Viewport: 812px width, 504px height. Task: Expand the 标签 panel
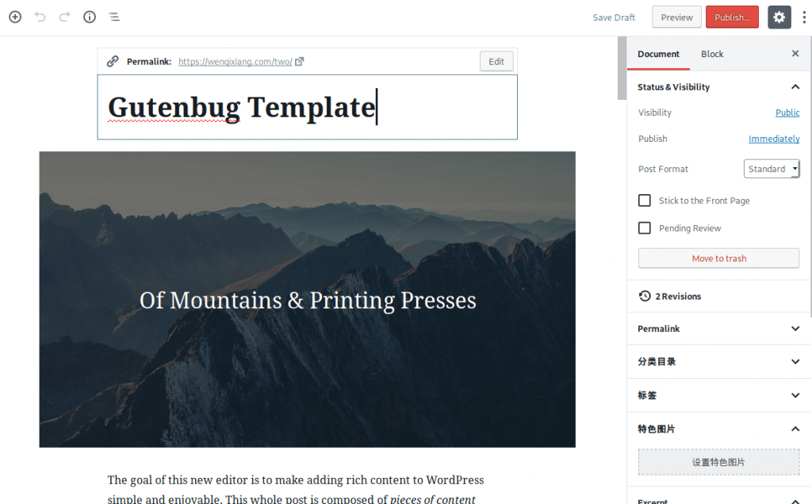point(718,395)
